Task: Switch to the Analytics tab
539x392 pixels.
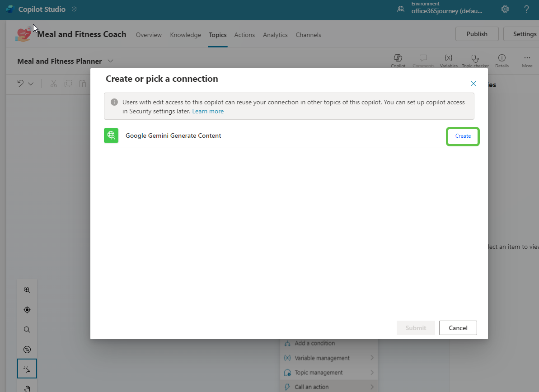Action: click(275, 35)
